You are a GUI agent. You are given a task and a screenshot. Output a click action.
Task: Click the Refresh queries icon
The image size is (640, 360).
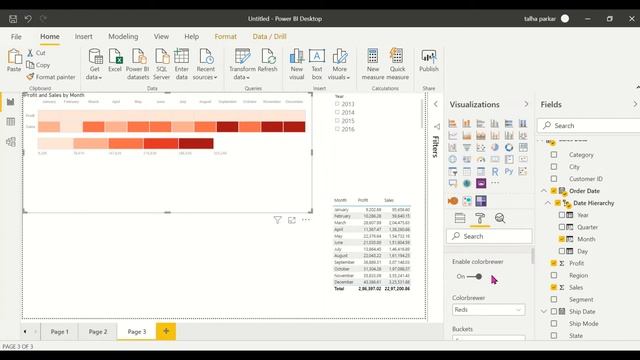click(267, 60)
